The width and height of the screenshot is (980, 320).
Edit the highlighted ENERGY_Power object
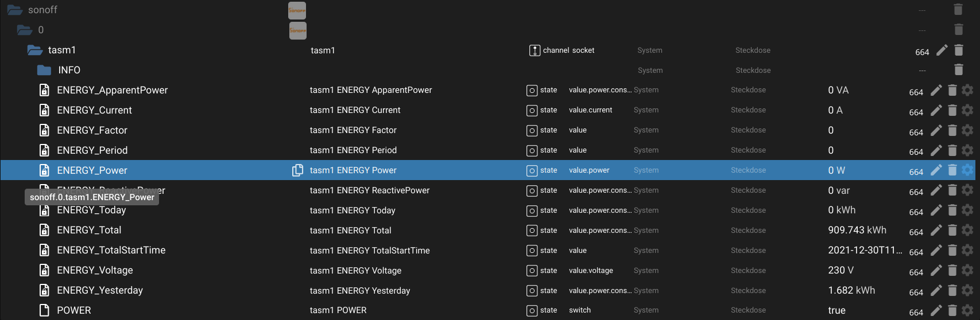936,170
